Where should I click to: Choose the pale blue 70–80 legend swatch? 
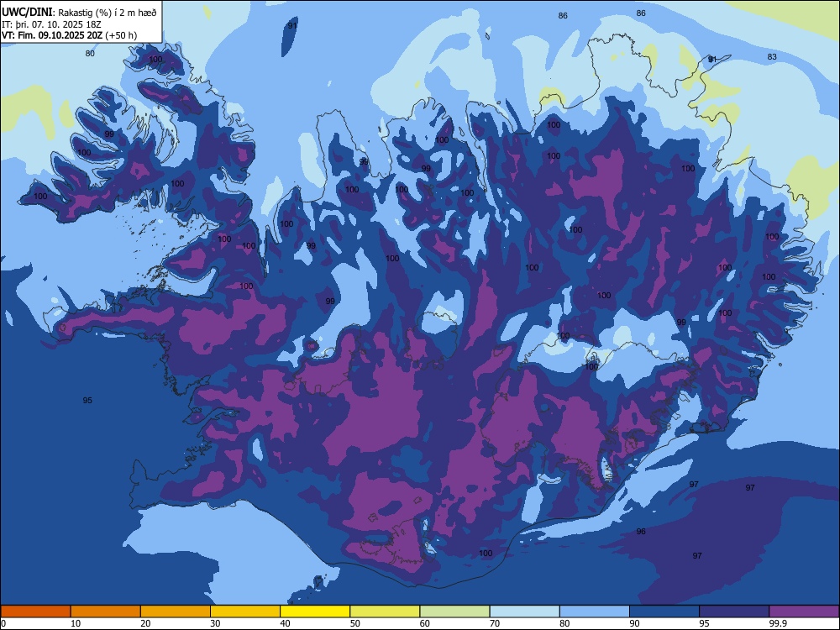pos(524,612)
